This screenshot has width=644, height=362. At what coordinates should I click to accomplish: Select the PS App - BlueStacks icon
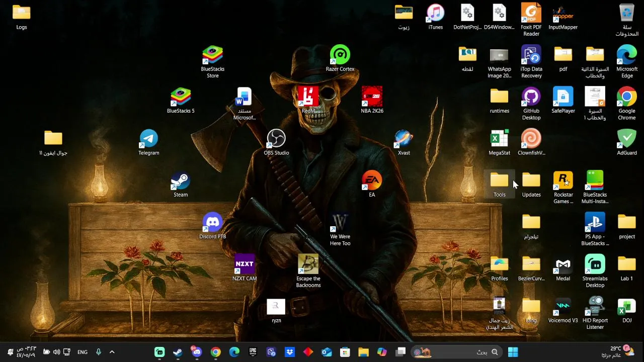click(x=595, y=230)
